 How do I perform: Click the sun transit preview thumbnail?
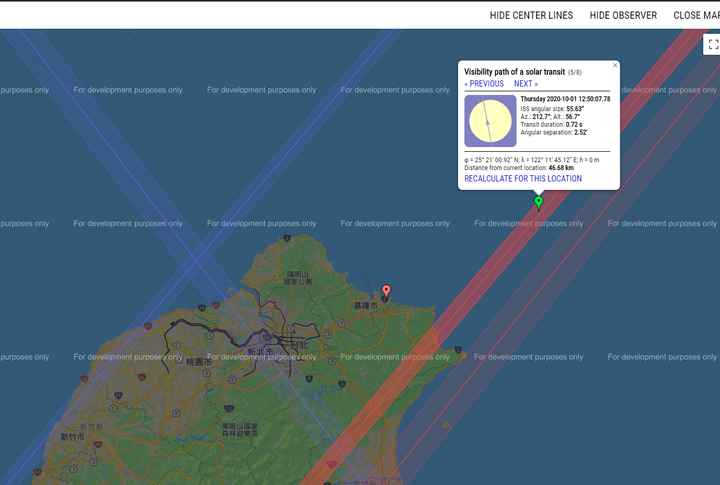click(490, 121)
